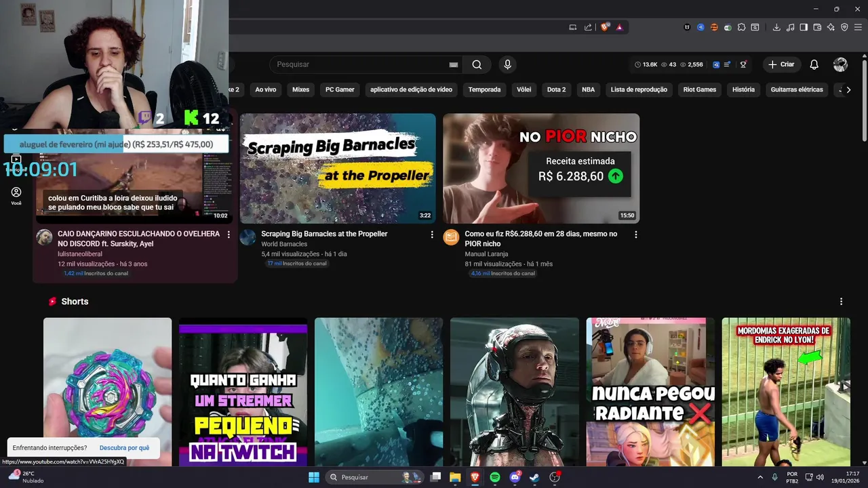Open the Brave VPN shield icon
The image size is (868, 488).
coord(844,27)
